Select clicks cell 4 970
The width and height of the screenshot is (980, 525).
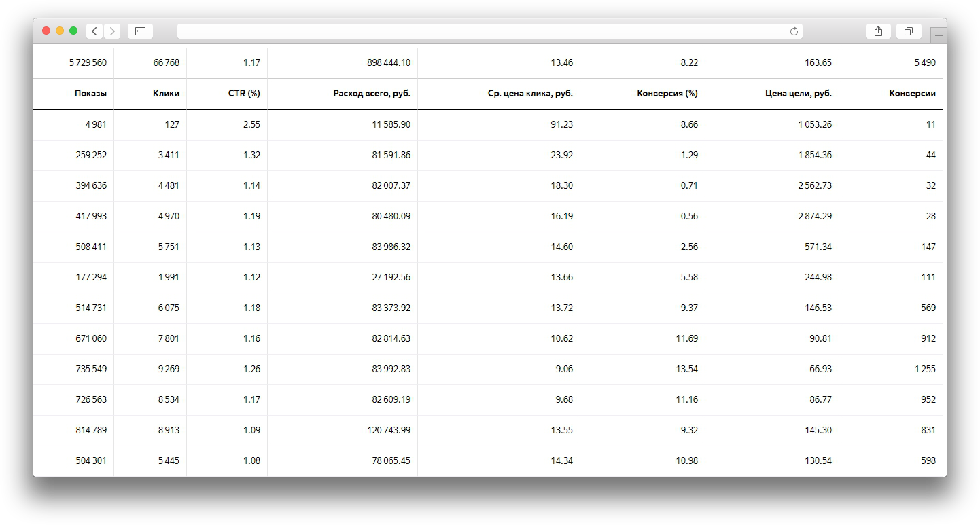pos(169,216)
